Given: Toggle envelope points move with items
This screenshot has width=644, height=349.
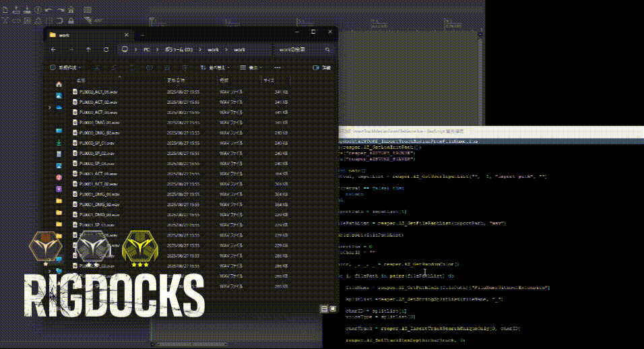Looking at the screenshot, I should click(38, 20).
